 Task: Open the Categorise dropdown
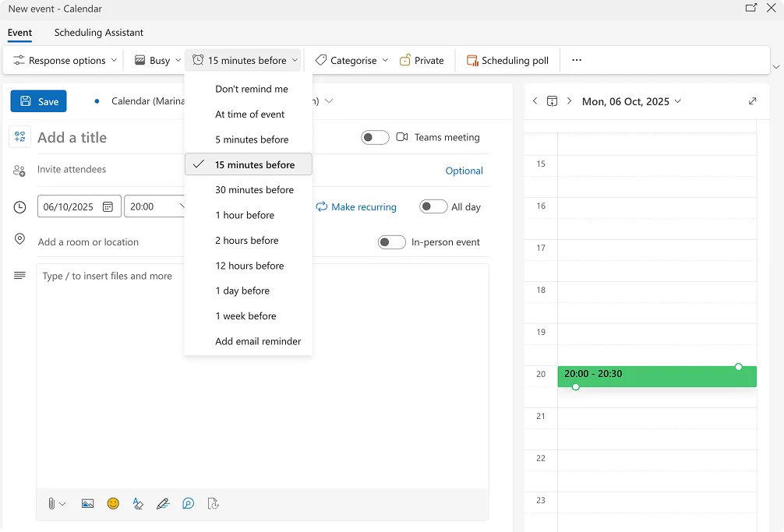[350, 60]
